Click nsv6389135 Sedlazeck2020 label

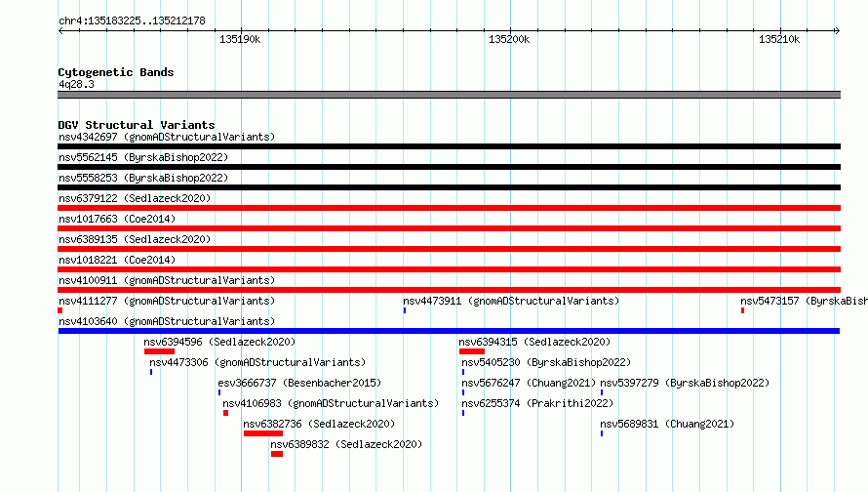pyautogui.click(x=135, y=239)
